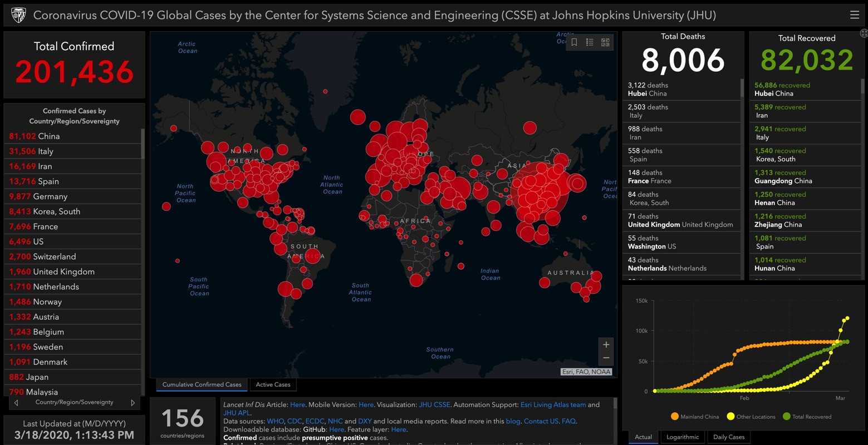Go to previous list with the left arrow
The width and height of the screenshot is (868, 445).
[x=16, y=403]
